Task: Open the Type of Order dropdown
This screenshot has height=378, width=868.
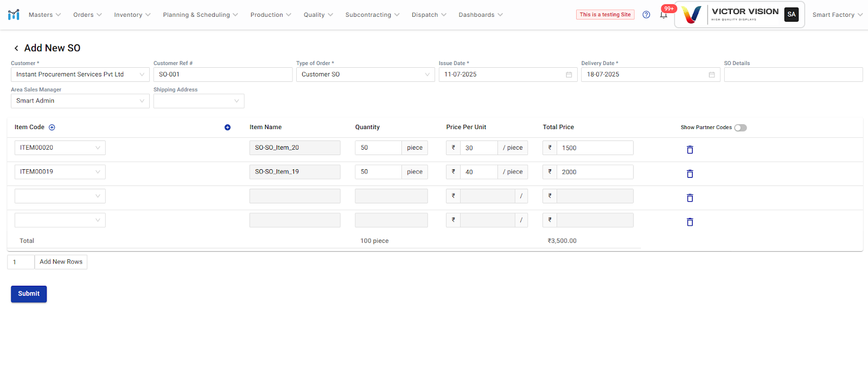Action: coord(365,75)
